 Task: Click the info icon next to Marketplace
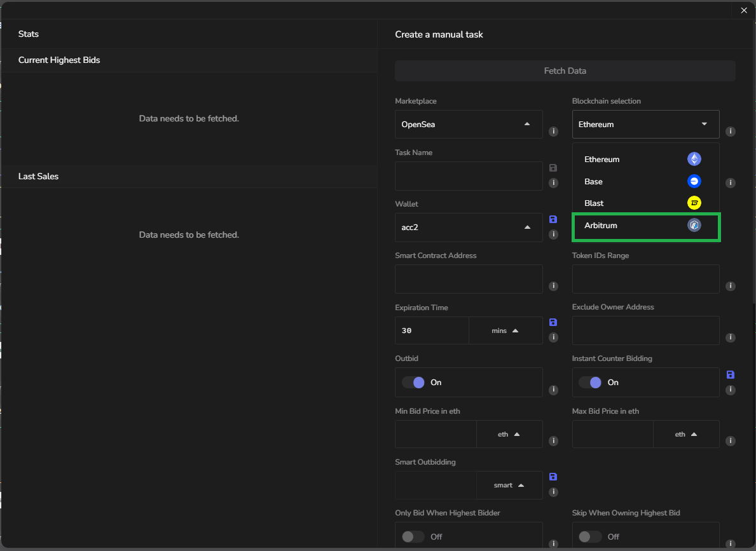tap(553, 132)
